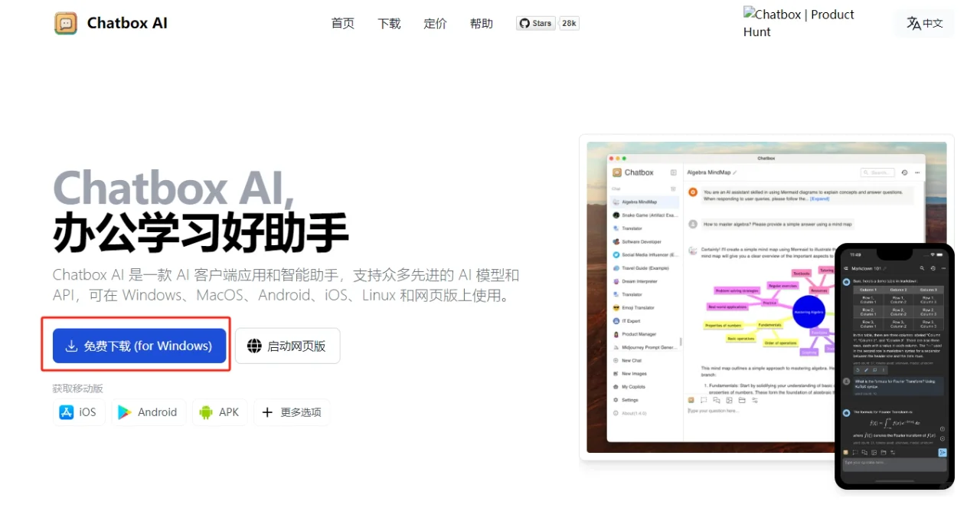
Task: Click the question input field in the screenshot
Action: 727,412
